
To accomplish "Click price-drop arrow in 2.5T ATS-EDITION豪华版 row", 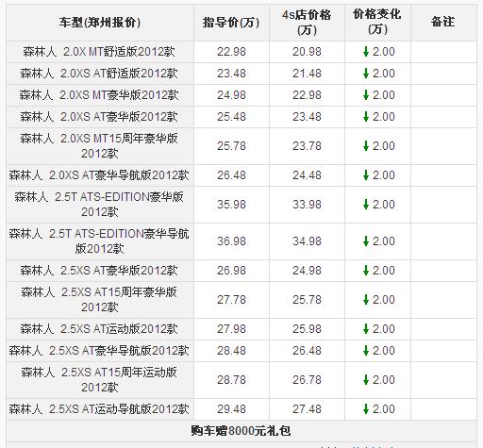I will click(366, 204).
